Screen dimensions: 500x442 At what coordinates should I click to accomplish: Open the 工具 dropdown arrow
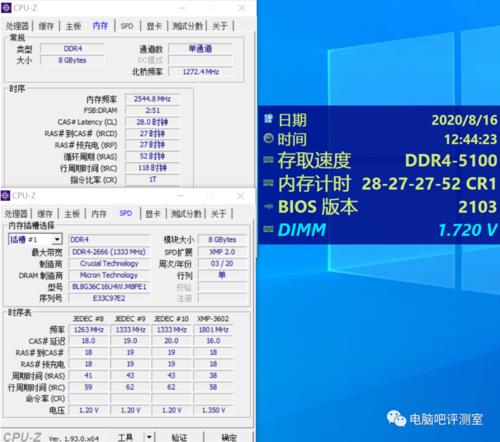149,437
